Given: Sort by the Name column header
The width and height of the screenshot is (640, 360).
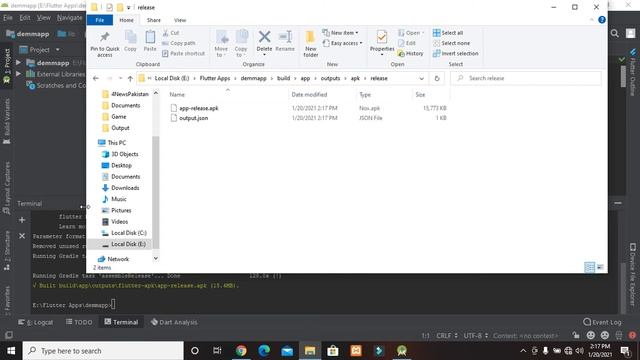Looking at the screenshot, I should (x=177, y=95).
